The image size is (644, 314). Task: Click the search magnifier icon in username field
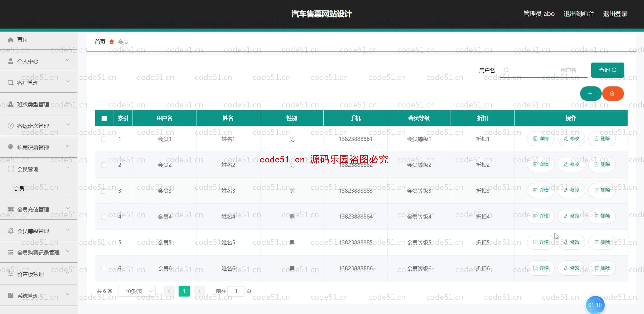click(x=506, y=70)
